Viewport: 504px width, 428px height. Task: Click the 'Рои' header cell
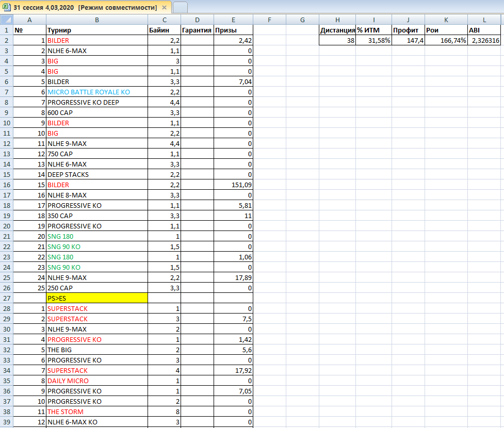[446, 30]
